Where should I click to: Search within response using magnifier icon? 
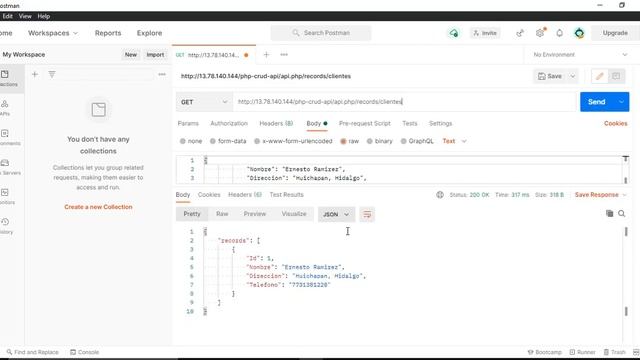[622, 213]
